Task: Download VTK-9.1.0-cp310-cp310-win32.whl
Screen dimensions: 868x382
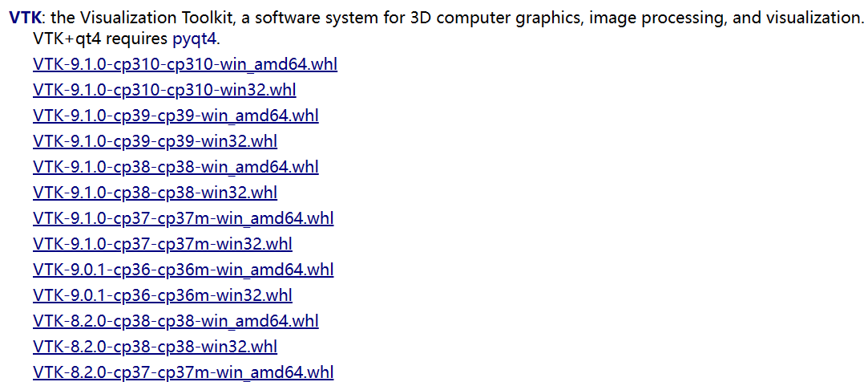Action: pos(164,91)
